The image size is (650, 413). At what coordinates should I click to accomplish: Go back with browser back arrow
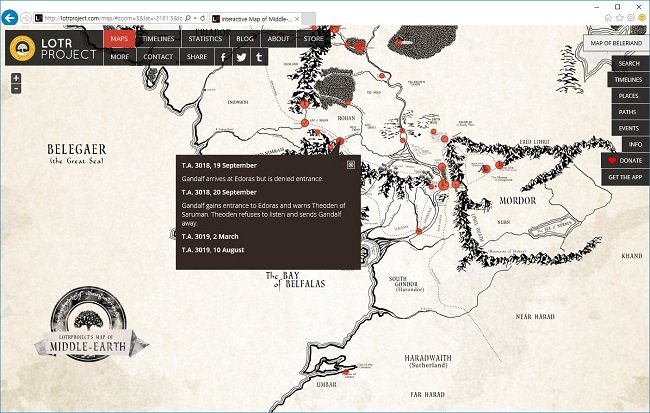click(10, 18)
